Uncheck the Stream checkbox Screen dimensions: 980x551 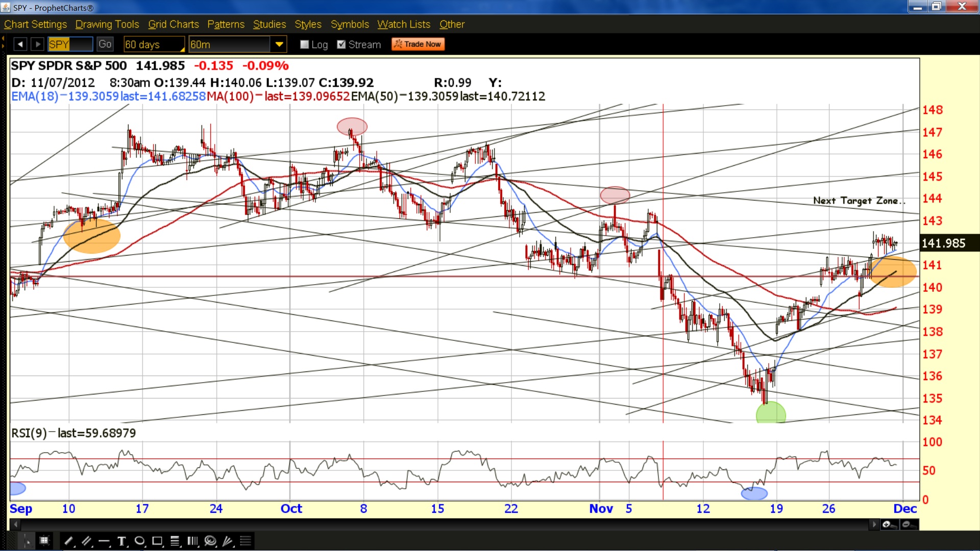pyautogui.click(x=341, y=44)
